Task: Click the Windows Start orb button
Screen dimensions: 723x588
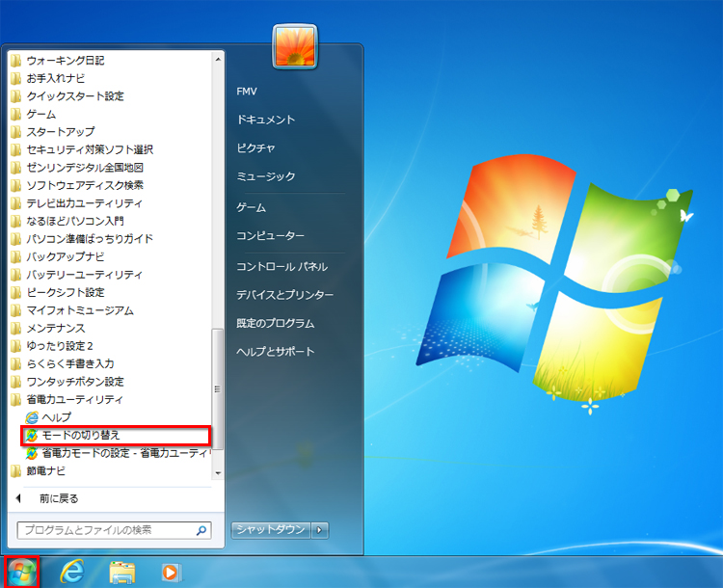Action: [21, 573]
